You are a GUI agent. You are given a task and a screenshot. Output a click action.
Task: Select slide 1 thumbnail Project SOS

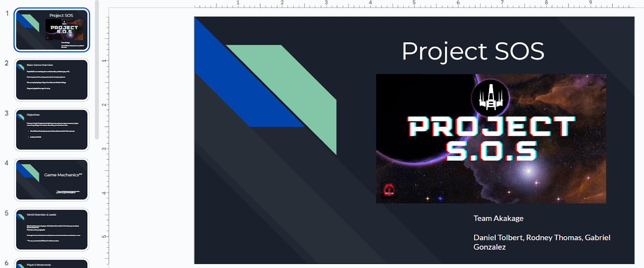click(52, 30)
